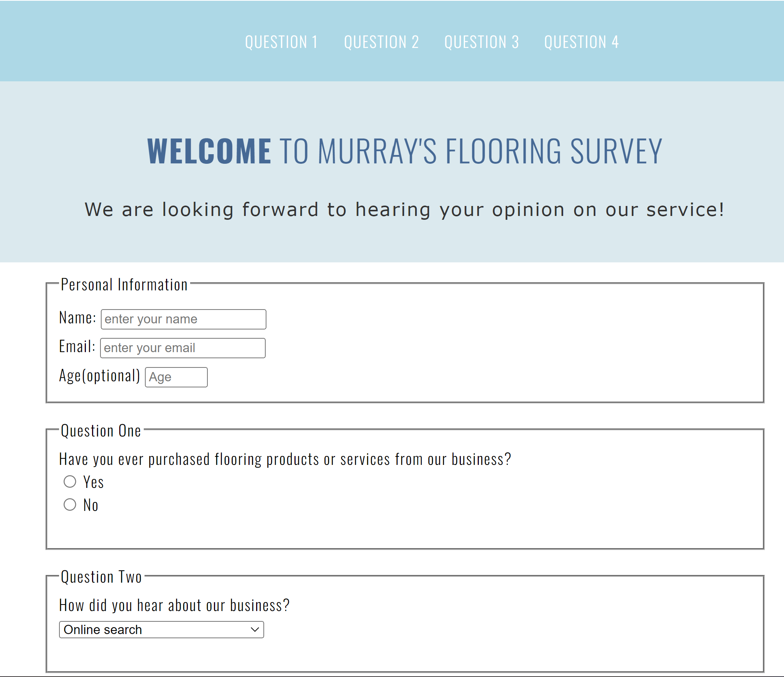Go to Question 3 in navigation

click(x=482, y=42)
